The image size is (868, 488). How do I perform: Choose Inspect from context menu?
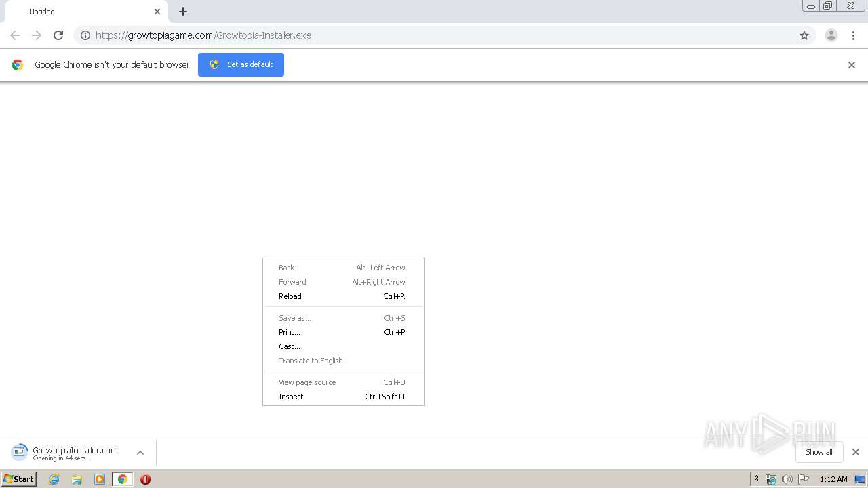click(343, 396)
